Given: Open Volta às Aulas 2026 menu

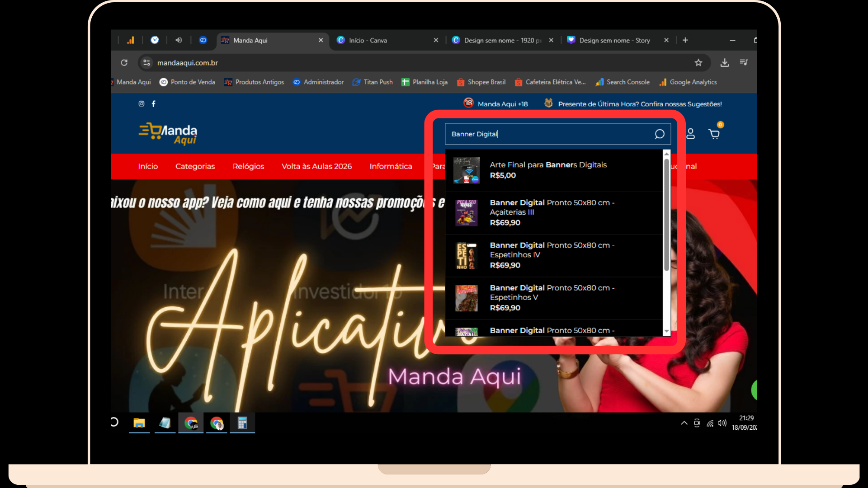Looking at the screenshot, I should point(316,166).
